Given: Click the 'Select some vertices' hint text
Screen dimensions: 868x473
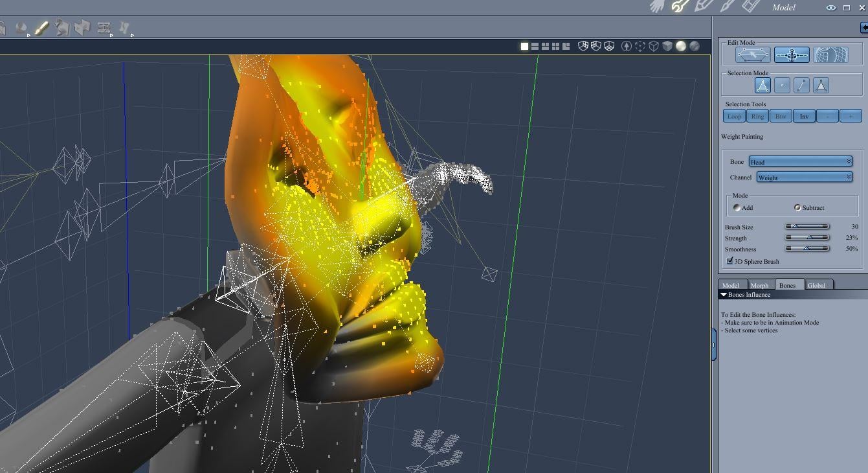Looking at the screenshot, I should pos(750,330).
